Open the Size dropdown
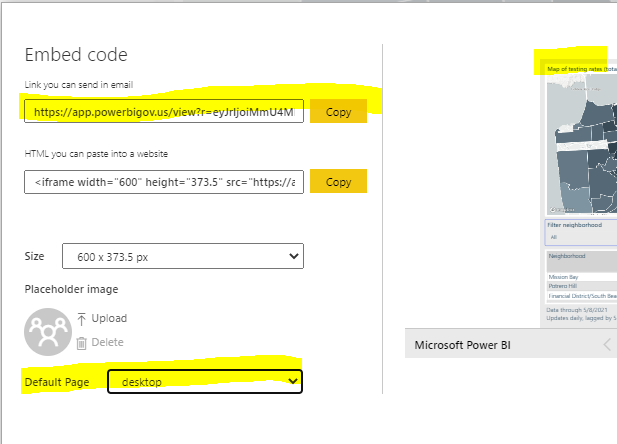The width and height of the screenshot is (617, 444). pos(183,256)
